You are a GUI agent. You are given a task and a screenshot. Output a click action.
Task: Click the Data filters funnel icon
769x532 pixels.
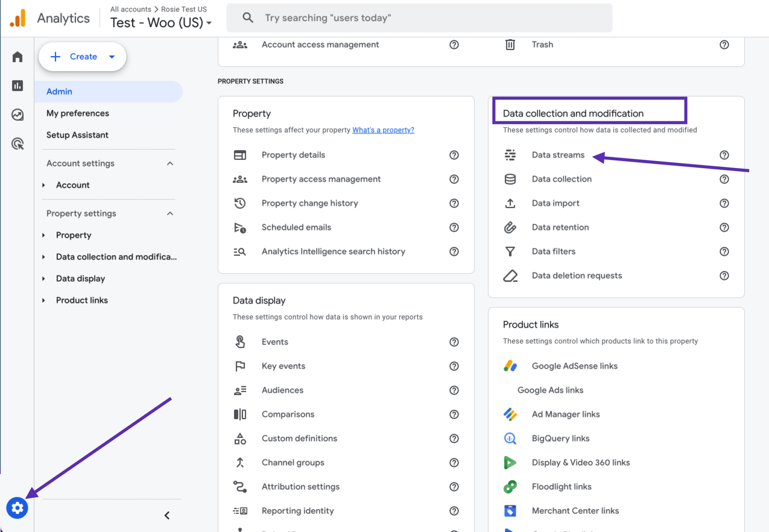coord(510,251)
